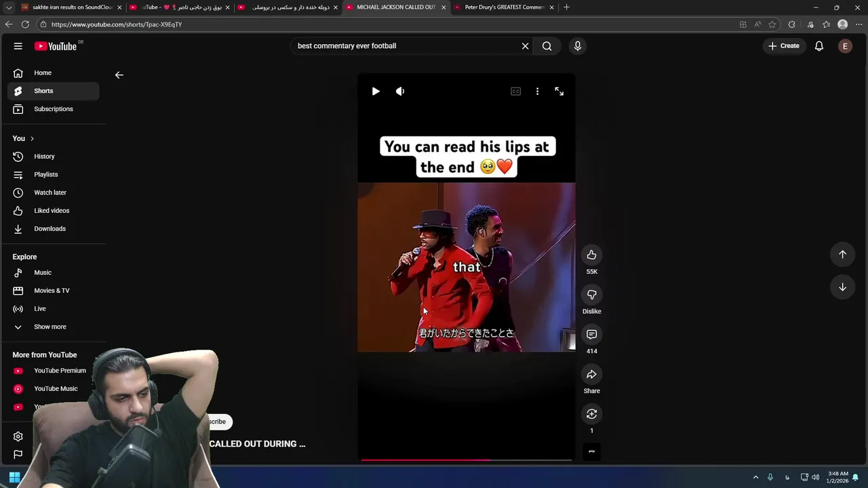Switch to the MICHAEL JACKSON CALLED OUT tab

pos(395,7)
